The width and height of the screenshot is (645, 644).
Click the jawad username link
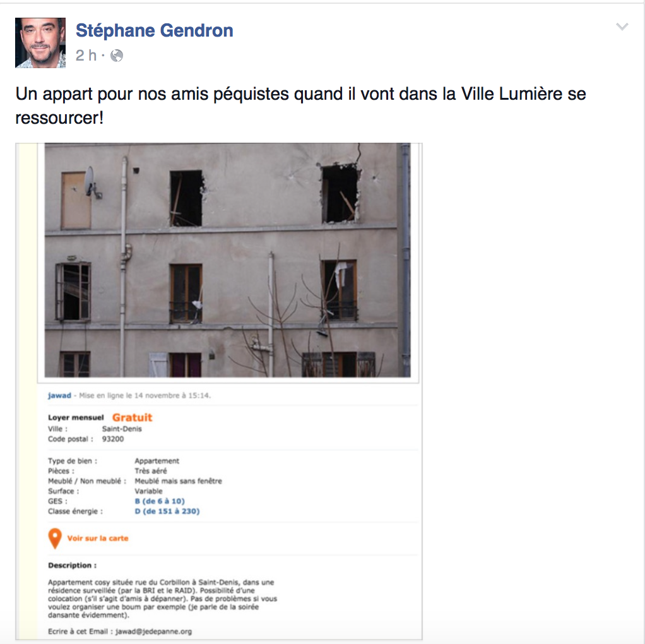point(59,395)
